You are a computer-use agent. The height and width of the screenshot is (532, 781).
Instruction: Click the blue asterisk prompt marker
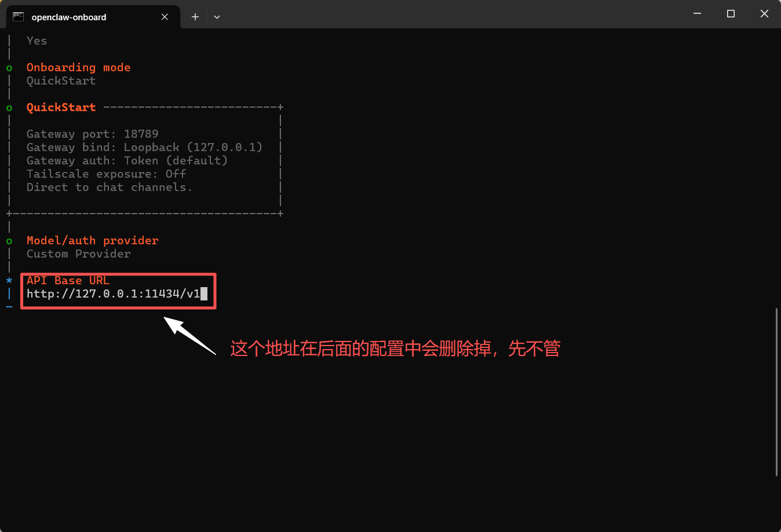9,281
